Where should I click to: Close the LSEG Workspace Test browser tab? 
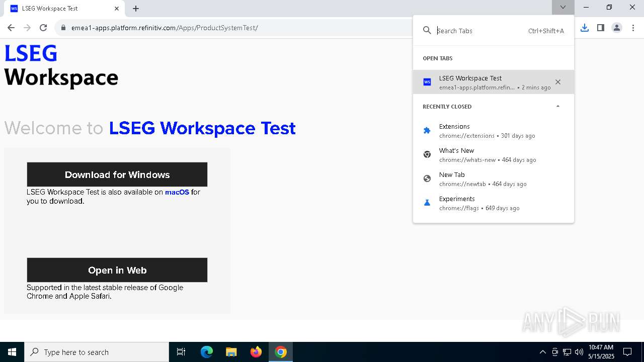point(116,8)
